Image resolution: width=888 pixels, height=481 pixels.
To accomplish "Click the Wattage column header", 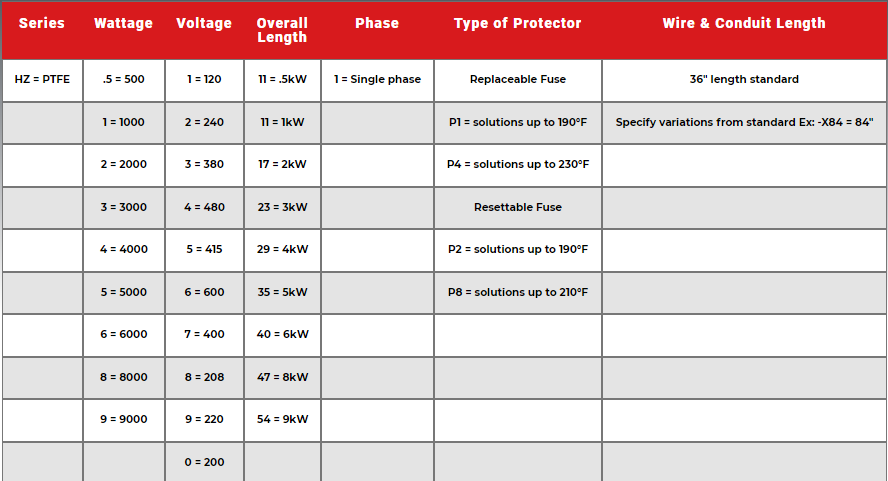I will 123,23.
